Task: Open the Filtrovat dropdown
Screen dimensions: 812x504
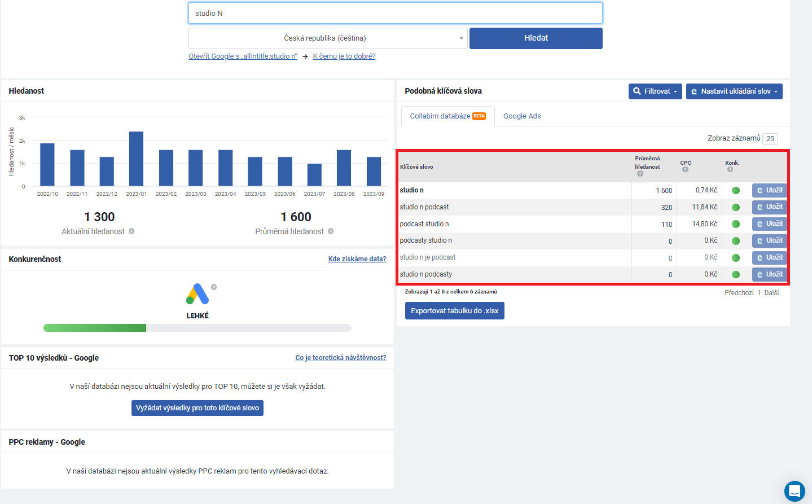Action: click(655, 91)
